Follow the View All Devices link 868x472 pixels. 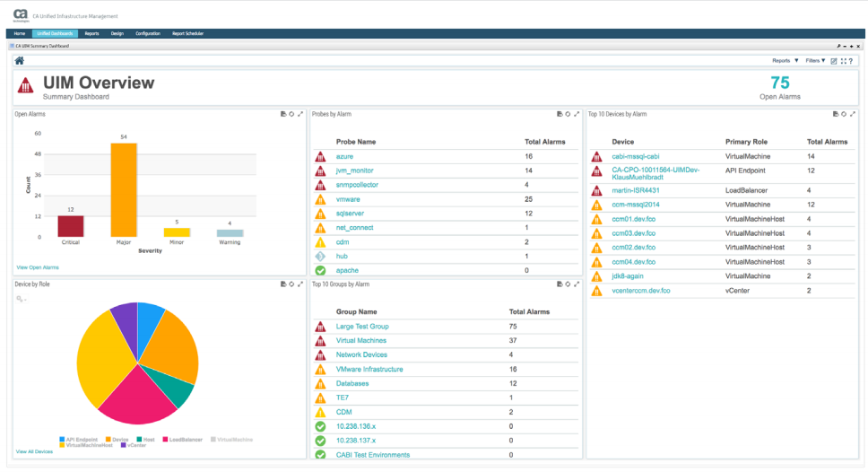34,451
